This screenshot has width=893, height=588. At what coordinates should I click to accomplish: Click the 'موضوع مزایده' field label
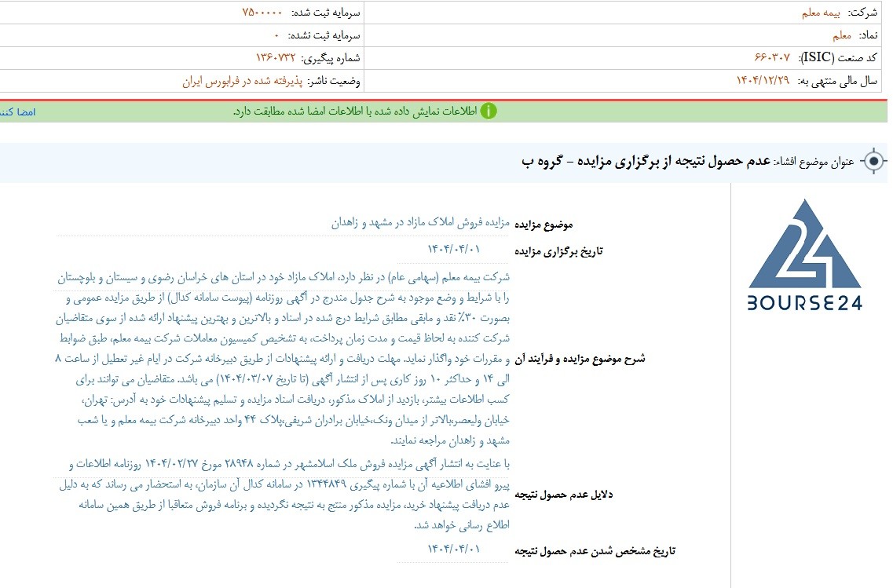(x=543, y=225)
